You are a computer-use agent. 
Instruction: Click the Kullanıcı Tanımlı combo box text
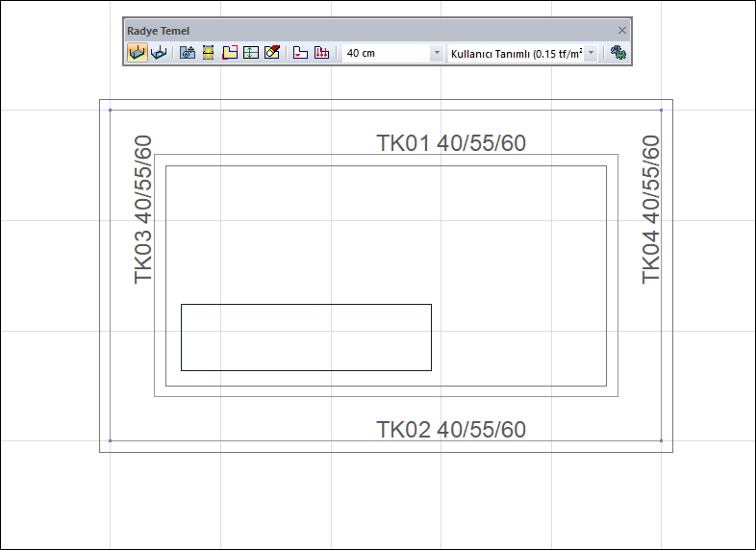tap(516, 54)
